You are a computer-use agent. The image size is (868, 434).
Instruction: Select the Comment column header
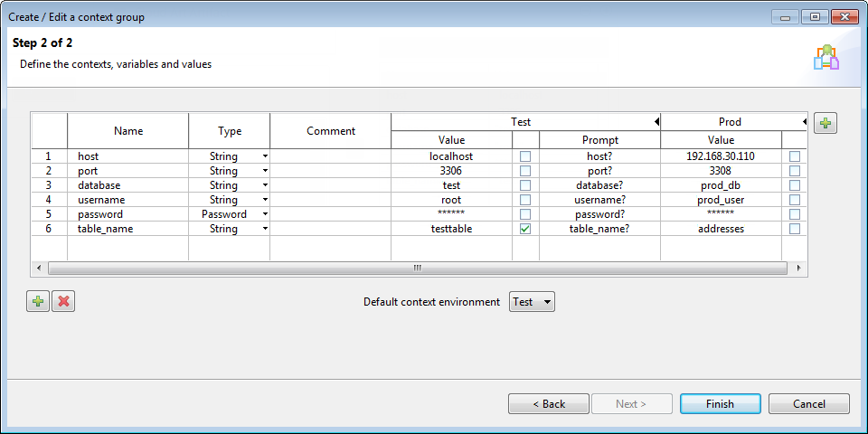(x=331, y=131)
